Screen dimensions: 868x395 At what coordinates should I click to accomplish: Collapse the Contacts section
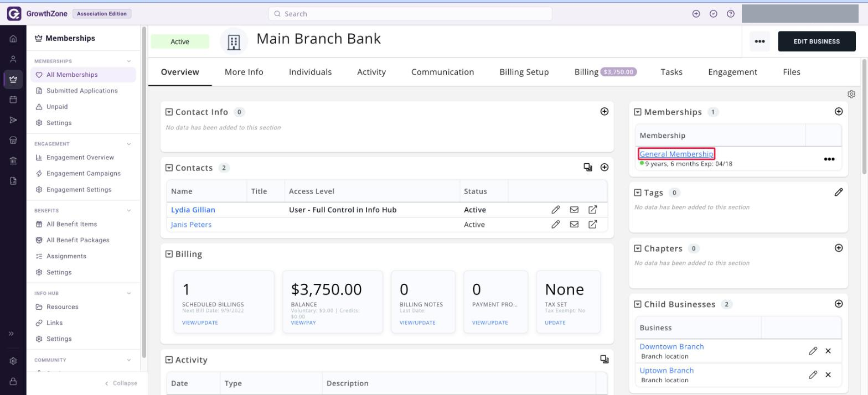[169, 168]
